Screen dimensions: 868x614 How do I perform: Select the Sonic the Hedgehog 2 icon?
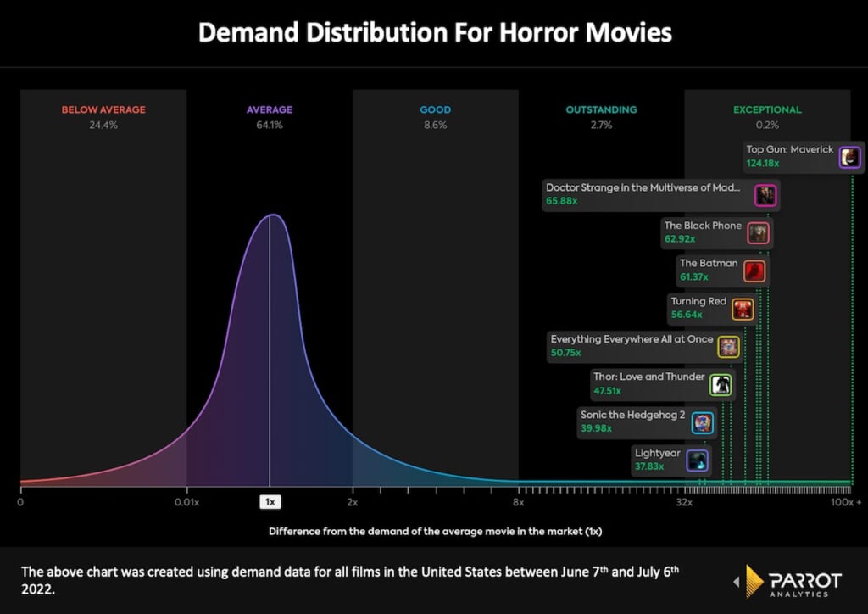[x=703, y=422]
